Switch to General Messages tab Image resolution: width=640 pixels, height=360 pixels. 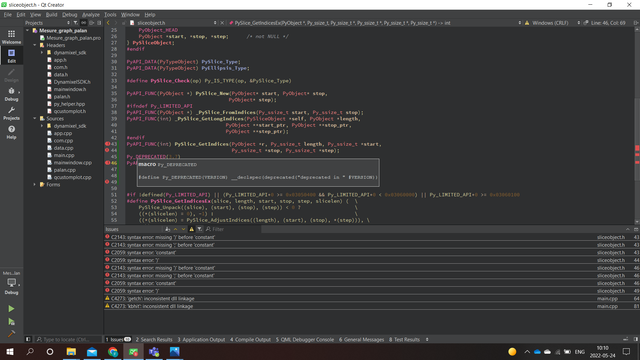362,339
